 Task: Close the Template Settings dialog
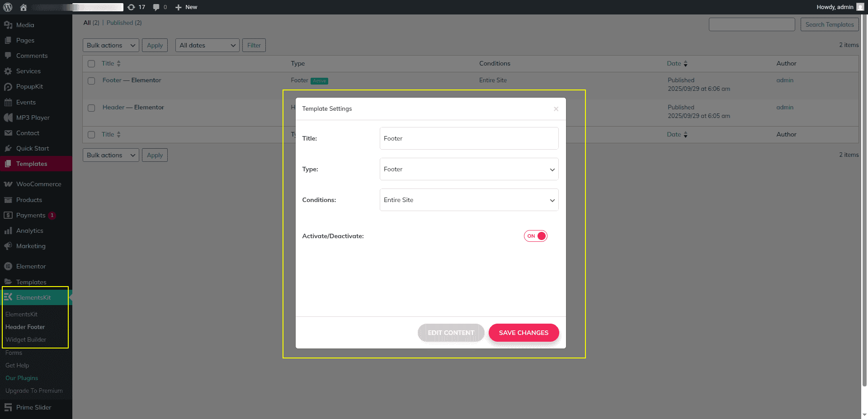(x=556, y=109)
